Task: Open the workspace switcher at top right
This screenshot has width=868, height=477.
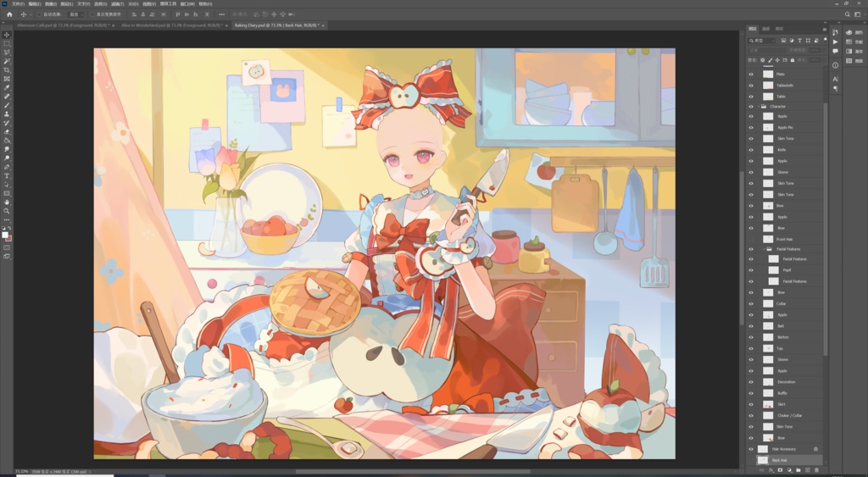Action: pyautogui.click(x=857, y=14)
